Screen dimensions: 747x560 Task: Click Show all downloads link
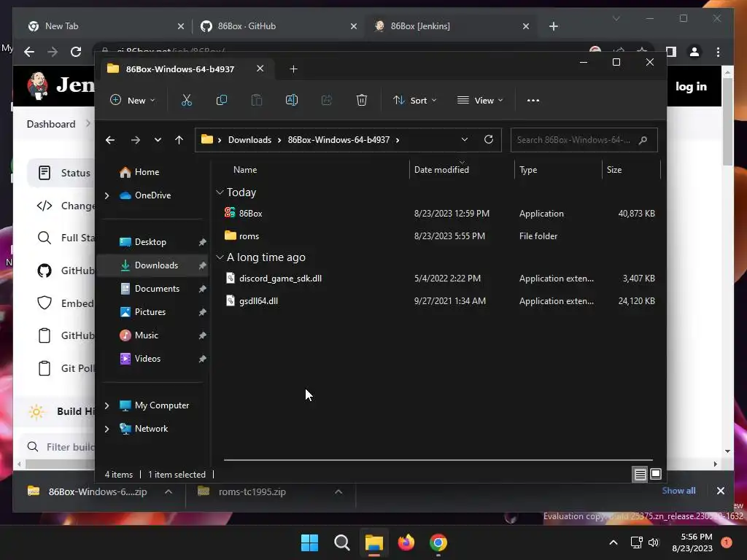tap(678, 491)
